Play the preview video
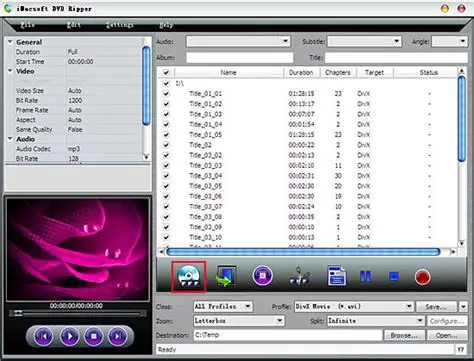This screenshot has width=474, height=361. tap(69, 336)
